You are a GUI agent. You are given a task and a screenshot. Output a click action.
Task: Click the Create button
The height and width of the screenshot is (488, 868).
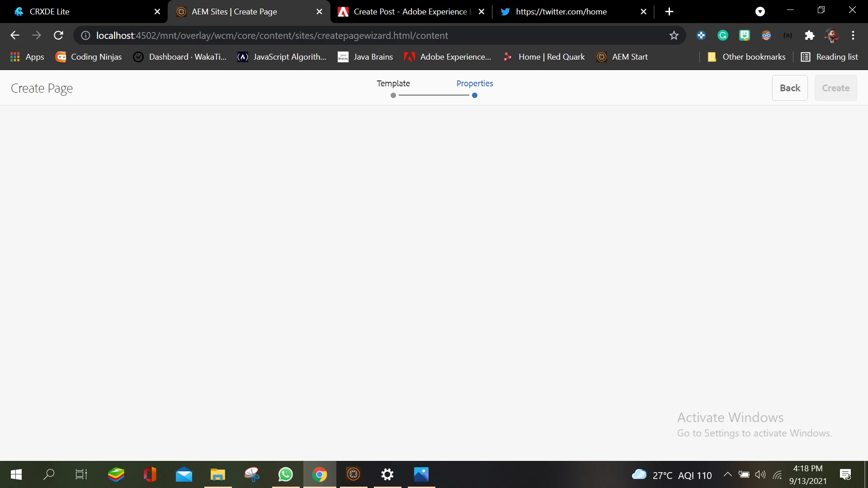tap(835, 88)
